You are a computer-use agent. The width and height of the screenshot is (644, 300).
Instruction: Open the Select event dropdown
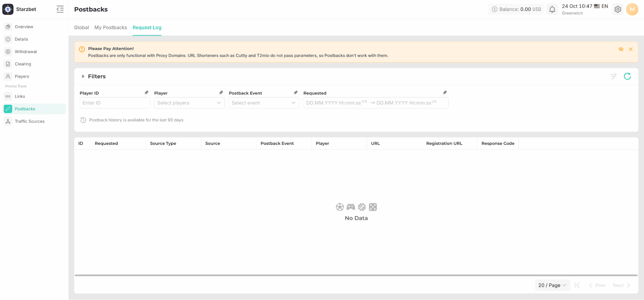coord(264,103)
